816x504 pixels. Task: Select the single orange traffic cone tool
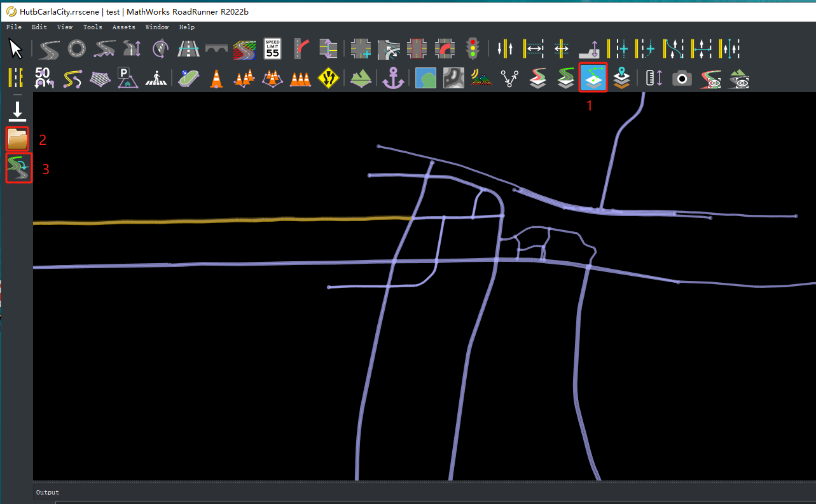coord(217,78)
